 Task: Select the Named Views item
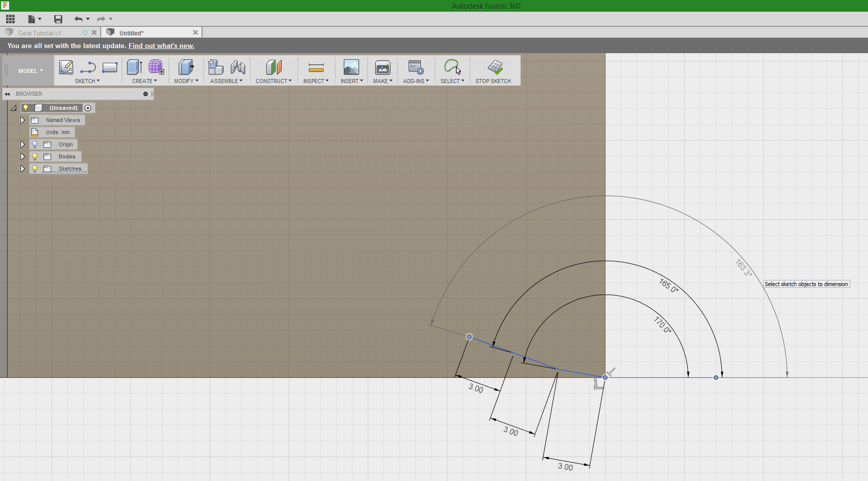point(63,120)
